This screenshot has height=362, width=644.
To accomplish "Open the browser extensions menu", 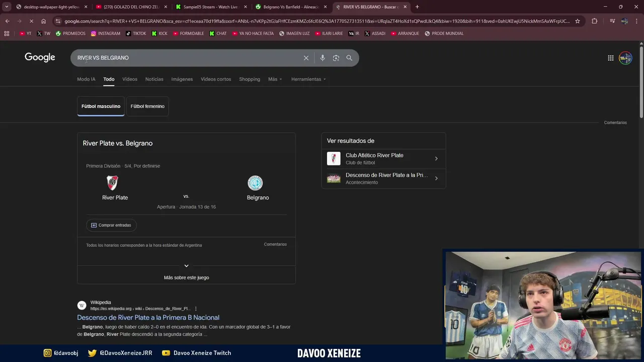I will click(595, 21).
